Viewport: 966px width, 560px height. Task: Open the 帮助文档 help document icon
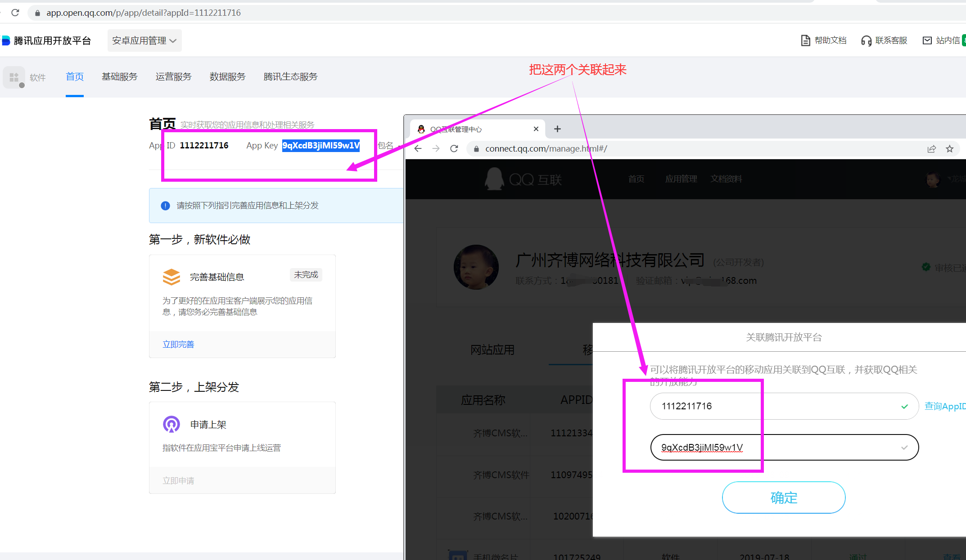click(x=805, y=40)
